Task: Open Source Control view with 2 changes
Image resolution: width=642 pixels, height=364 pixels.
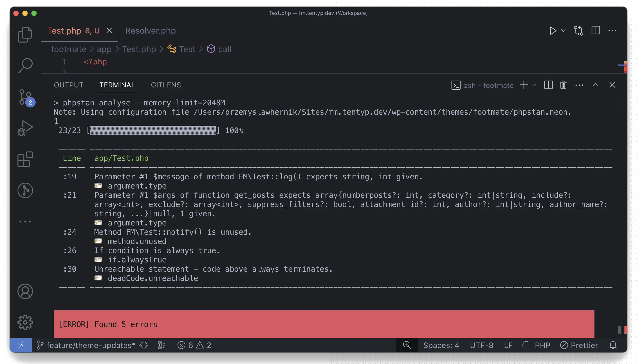Action: click(26, 98)
